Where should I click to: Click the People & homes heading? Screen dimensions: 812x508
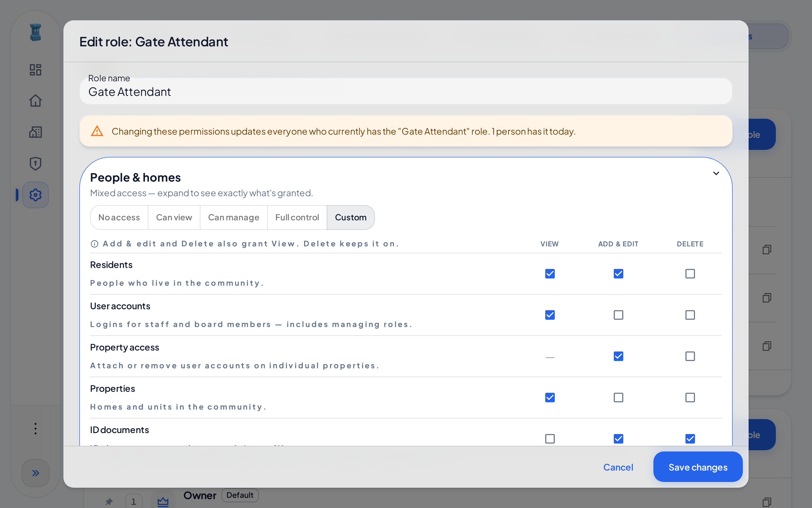(x=135, y=177)
